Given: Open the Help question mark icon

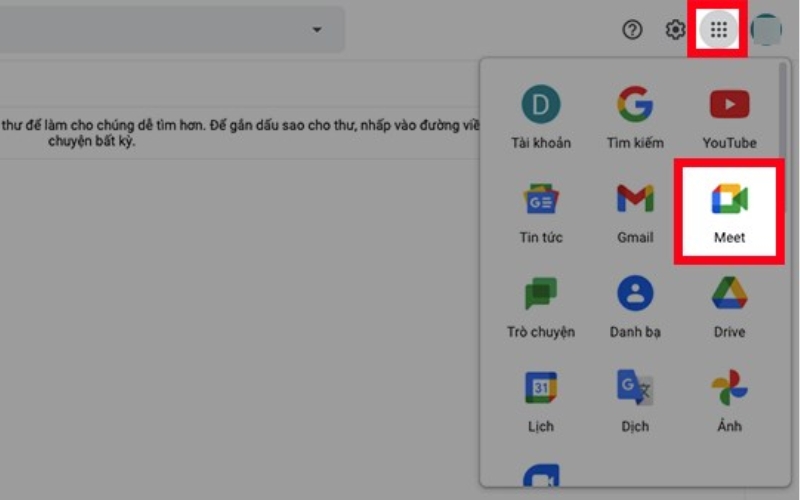Looking at the screenshot, I should point(632,30).
